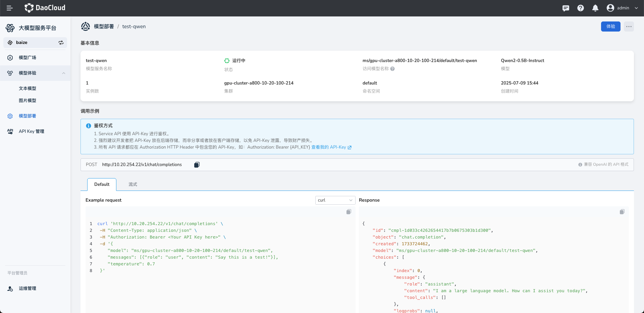Viewport: 644px width, 313px height.
Task: Click the info icon beside 访问模型名称
Action: [392, 69]
